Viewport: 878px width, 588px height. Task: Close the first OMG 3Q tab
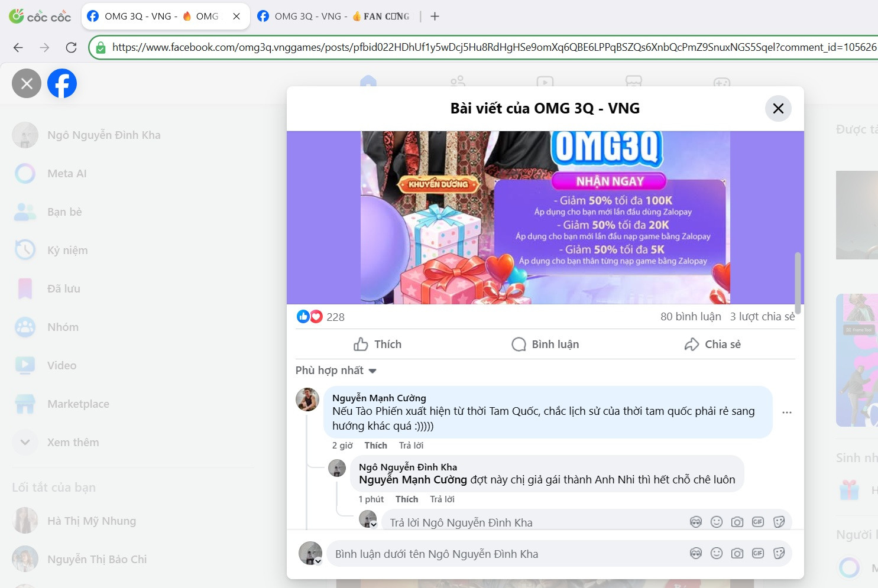[236, 17]
